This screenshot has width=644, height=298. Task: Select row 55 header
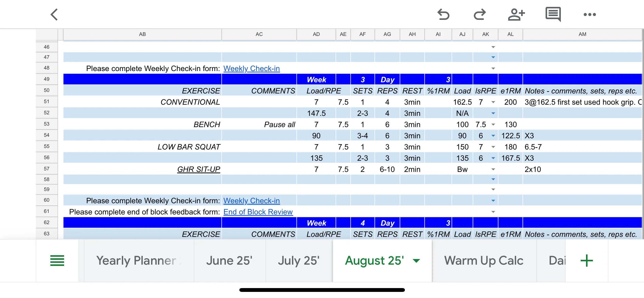[x=47, y=146]
